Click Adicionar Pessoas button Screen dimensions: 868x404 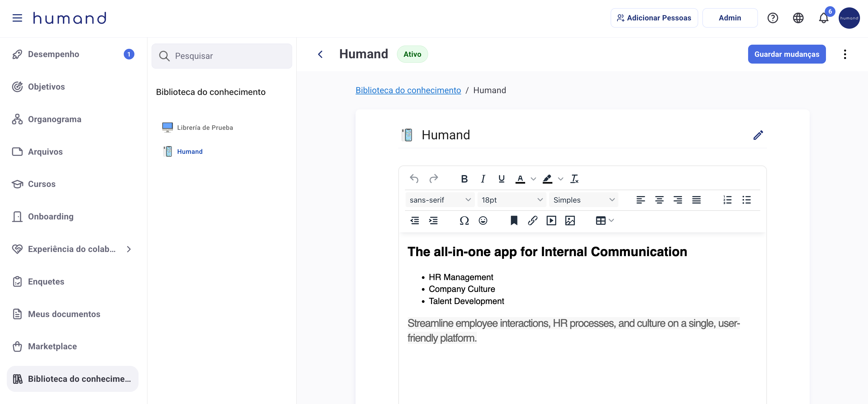654,18
